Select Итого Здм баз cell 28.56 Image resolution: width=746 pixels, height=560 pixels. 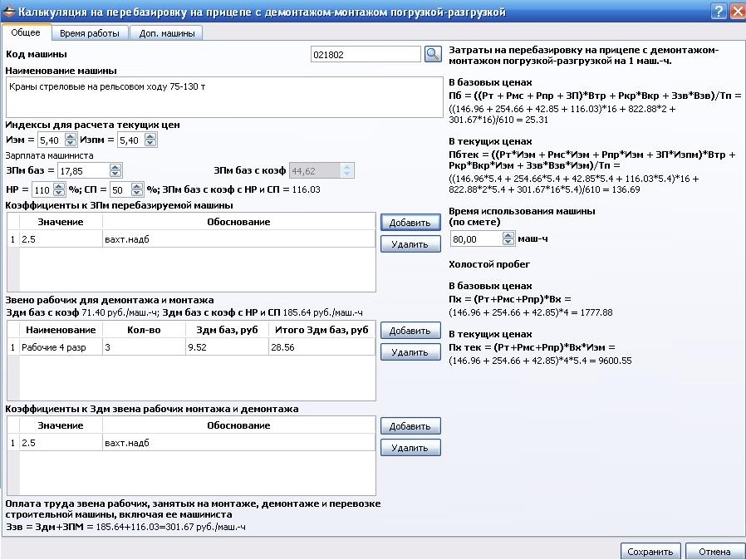pos(321,347)
